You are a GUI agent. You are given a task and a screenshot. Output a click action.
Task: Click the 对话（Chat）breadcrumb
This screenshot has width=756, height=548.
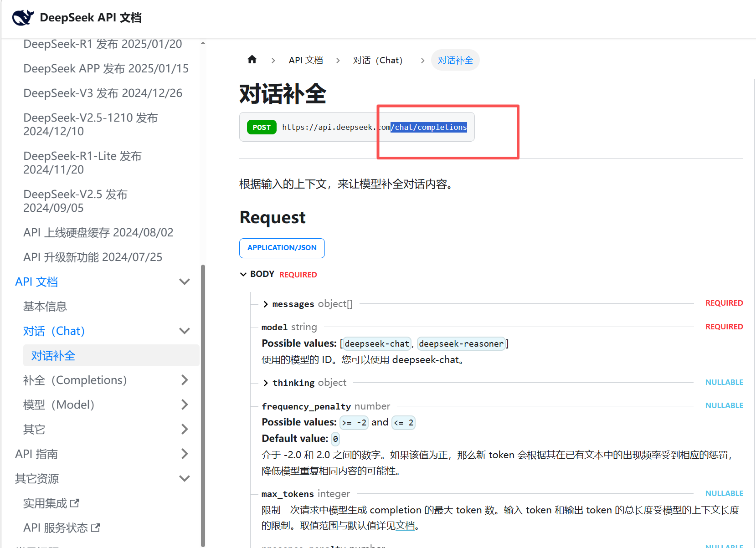[378, 60]
